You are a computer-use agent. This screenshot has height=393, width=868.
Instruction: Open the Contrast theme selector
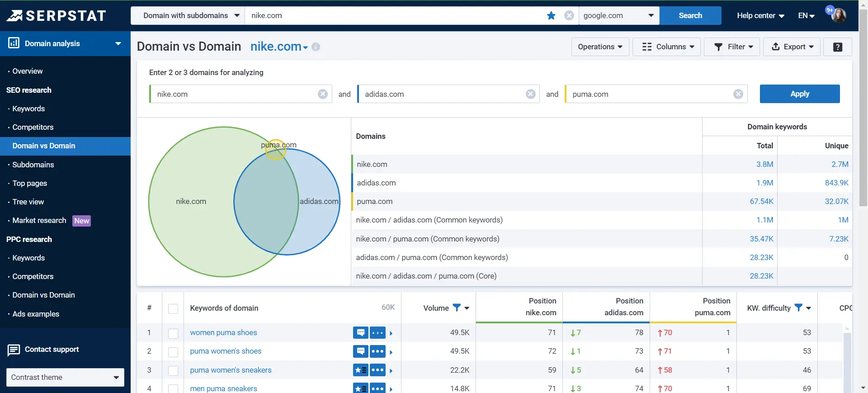click(65, 377)
